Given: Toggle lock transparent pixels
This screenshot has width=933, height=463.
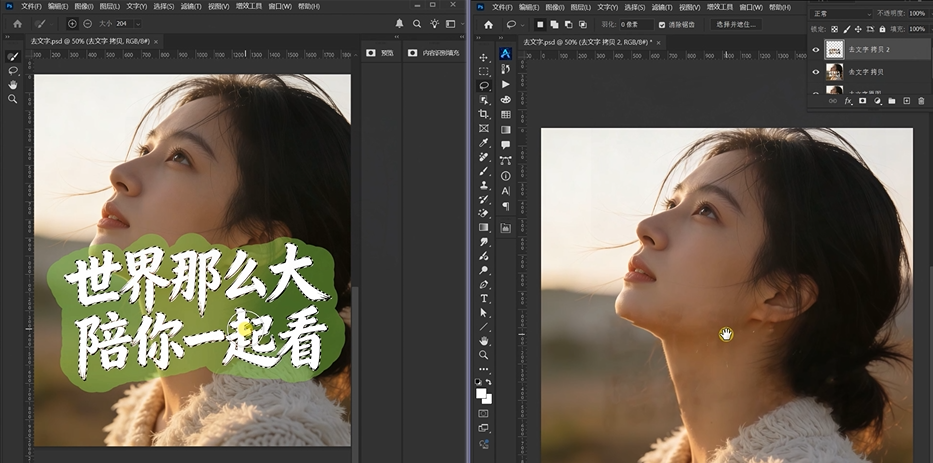Looking at the screenshot, I should pos(834,29).
